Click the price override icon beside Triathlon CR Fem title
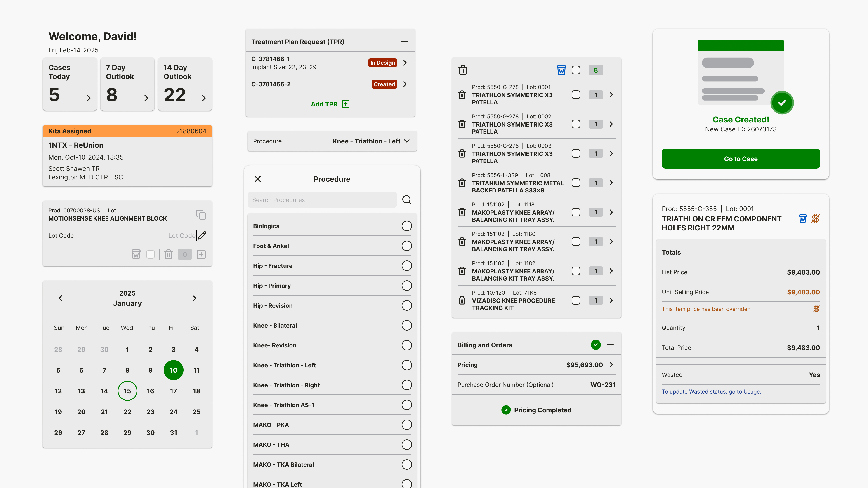This screenshot has width=868, height=488. 815,218
